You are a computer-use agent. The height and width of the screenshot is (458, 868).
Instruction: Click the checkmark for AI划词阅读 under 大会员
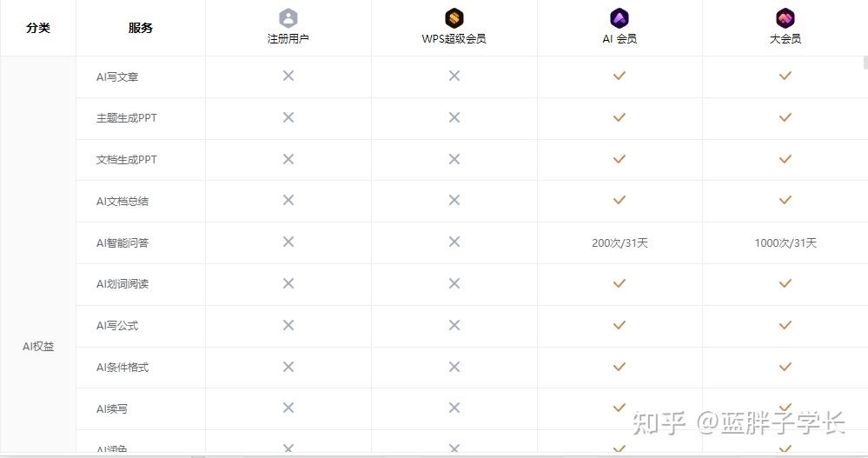pos(785,283)
